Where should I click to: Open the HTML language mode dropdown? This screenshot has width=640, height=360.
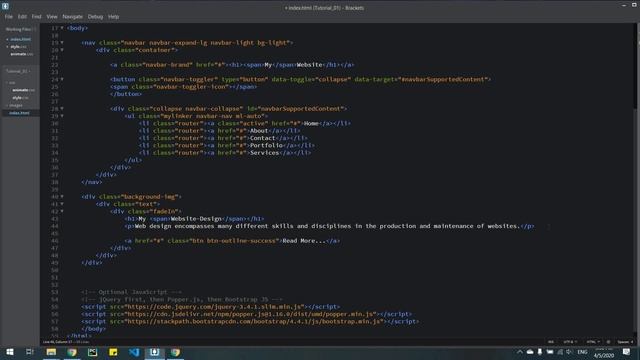click(593, 342)
